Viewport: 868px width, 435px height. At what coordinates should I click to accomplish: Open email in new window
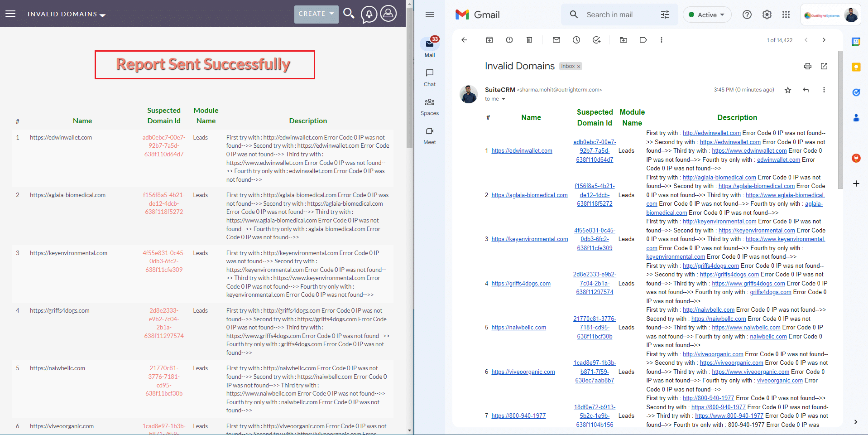click(824, 66)
